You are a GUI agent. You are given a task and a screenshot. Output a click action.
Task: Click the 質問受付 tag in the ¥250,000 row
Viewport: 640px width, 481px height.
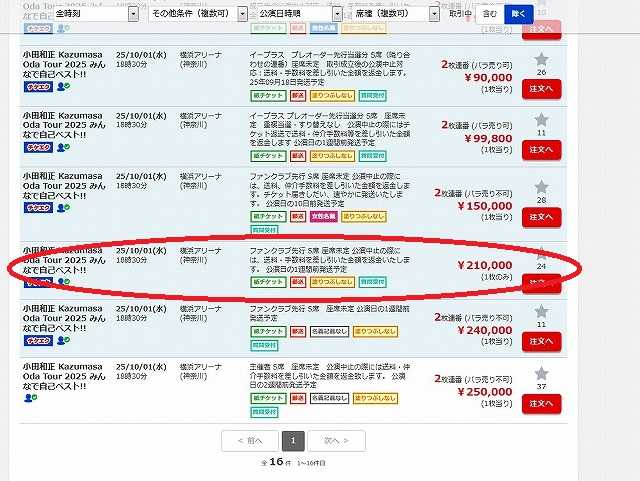pyautogui.click(x=264, y=412)
